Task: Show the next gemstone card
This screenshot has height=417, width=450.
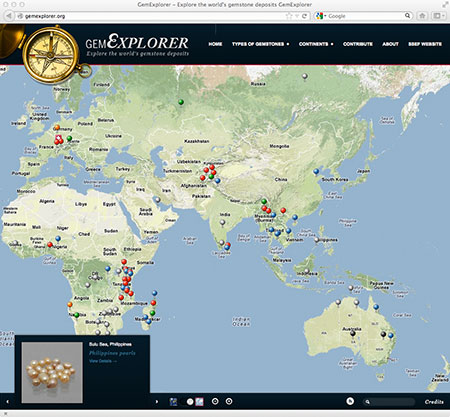Action: (157, 402)
